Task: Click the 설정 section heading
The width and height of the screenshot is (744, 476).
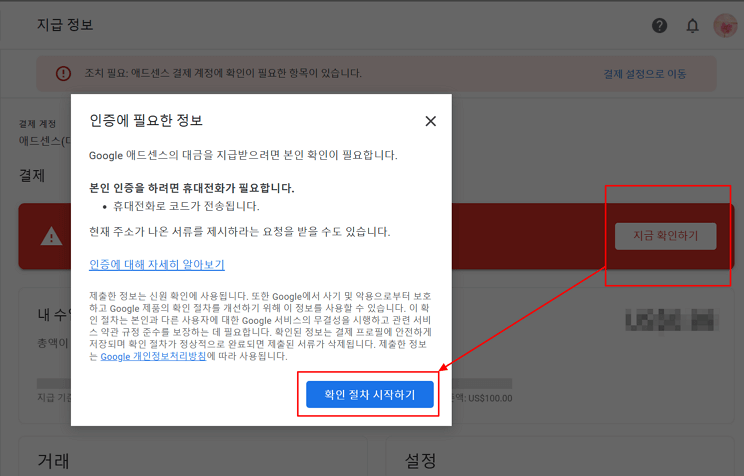Action: tap(420, 460)
